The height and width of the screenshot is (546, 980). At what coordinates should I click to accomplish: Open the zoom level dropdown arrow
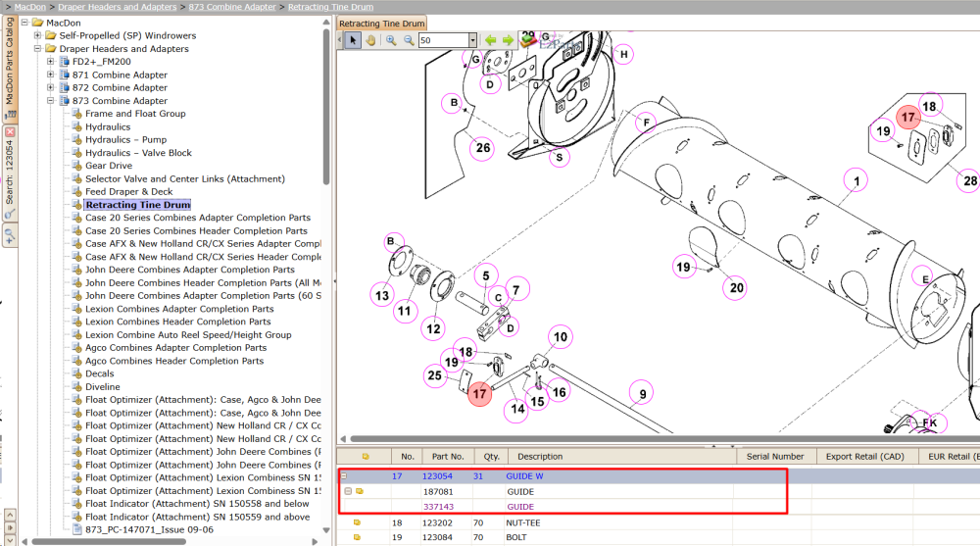pyautogui.click(x=472, y=40)
